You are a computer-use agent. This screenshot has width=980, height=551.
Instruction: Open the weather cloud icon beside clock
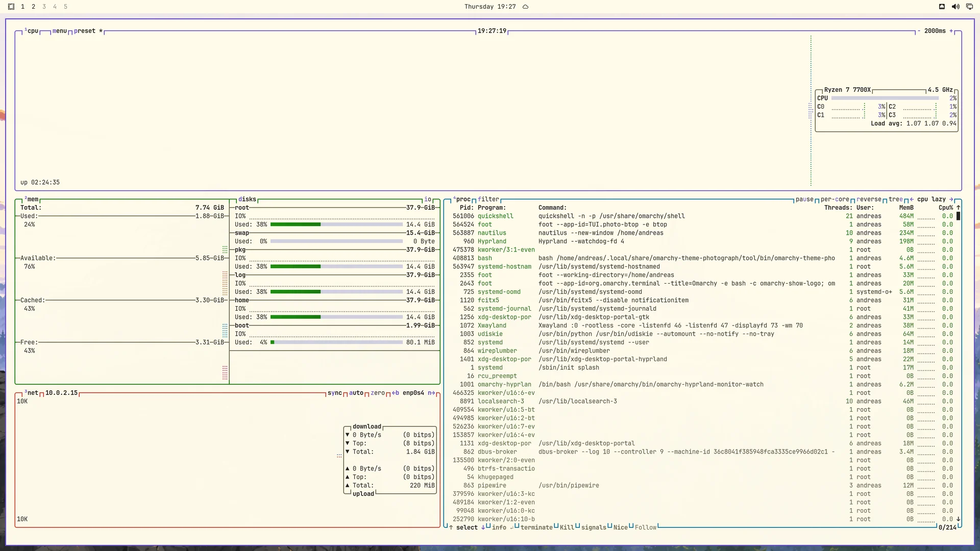click(525, 7)
